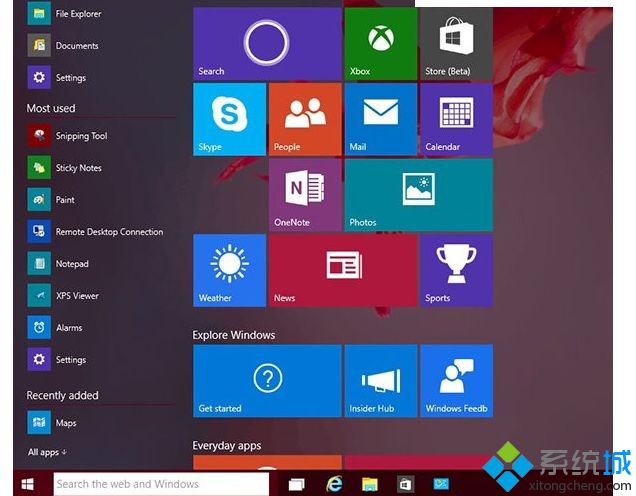The height and width of the screenshot is (496, 636).
Task: Open the People tile
Action: (305, 119)
